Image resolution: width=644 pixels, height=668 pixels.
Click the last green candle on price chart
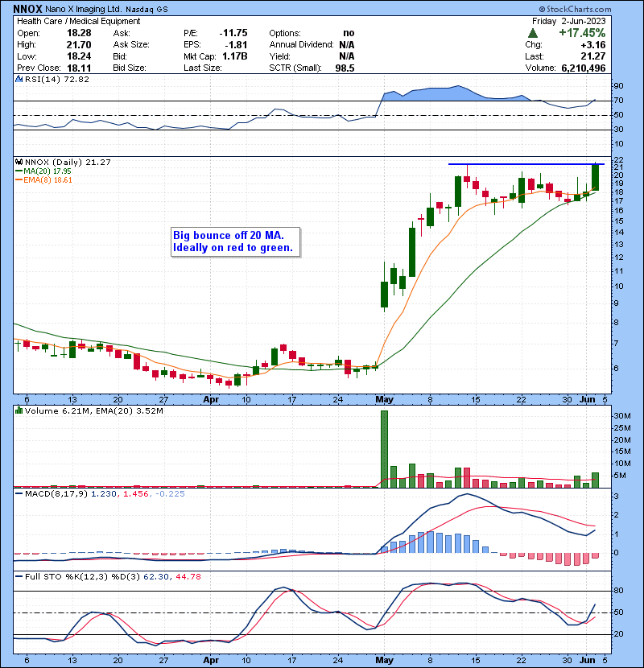595,177
